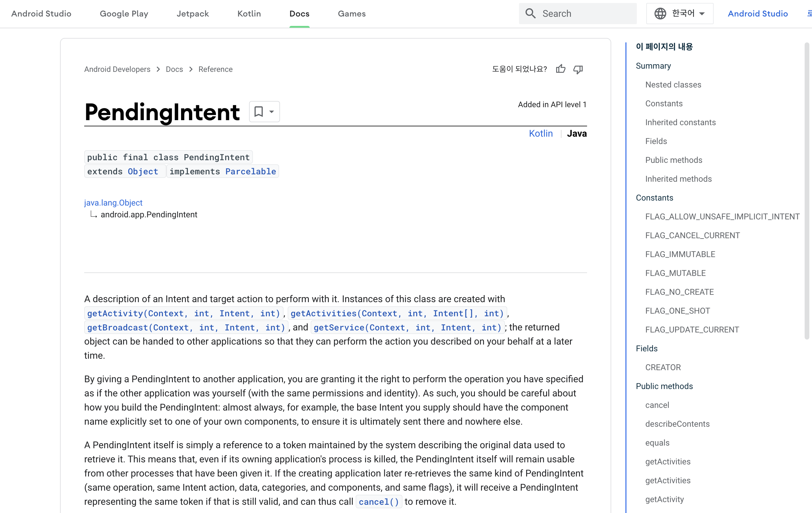Viewport: 812px width, 513px height.
Task: Select the Java language toggle
Action: pos(577,134)
